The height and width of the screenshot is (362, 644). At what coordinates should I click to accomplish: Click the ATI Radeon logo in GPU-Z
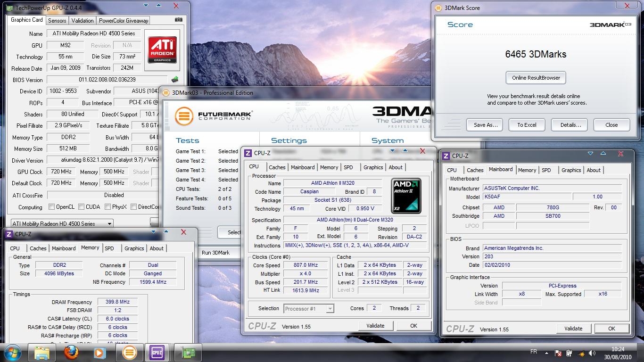163,50
